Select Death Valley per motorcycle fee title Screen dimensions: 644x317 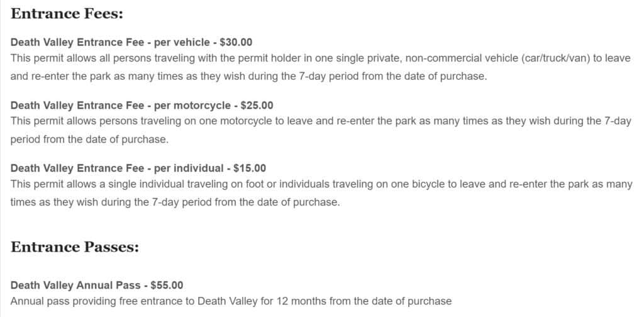pyautogui.click(x=142, y=106)
